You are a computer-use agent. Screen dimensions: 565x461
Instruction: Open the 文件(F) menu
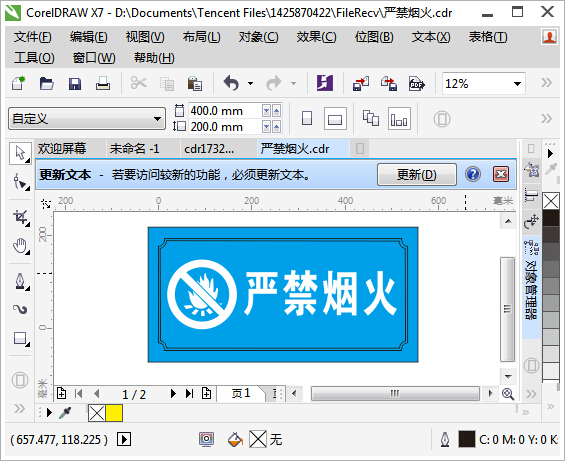pos(33,37)
